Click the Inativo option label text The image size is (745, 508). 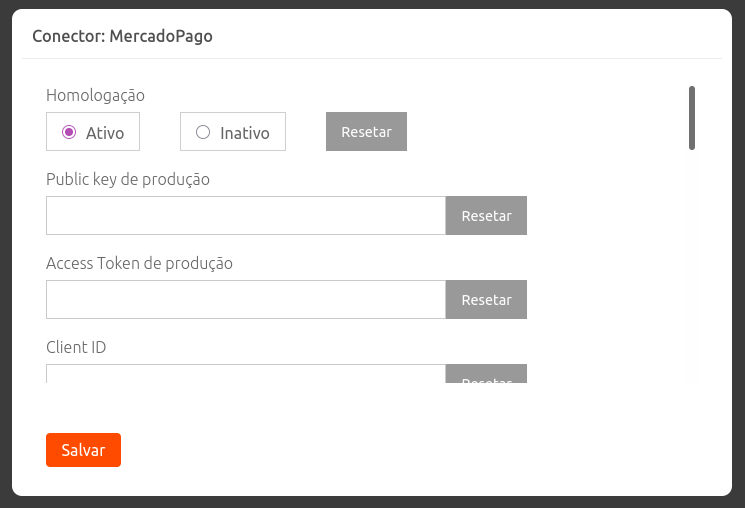point(245,132)
